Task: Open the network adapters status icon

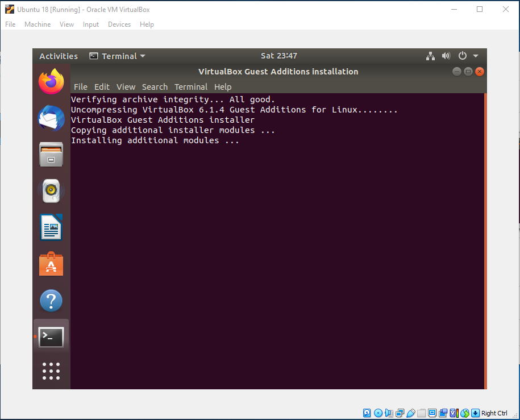Action: (x=400, y=413)
